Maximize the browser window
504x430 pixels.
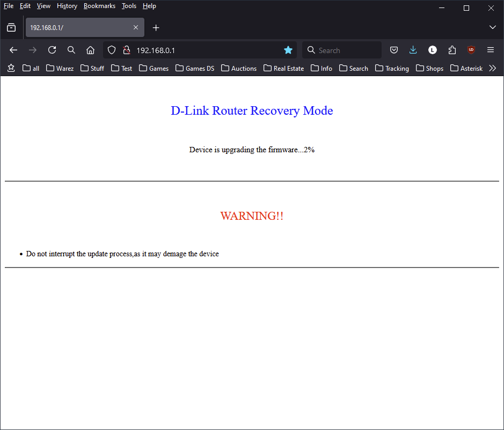[x=466, y=8]
